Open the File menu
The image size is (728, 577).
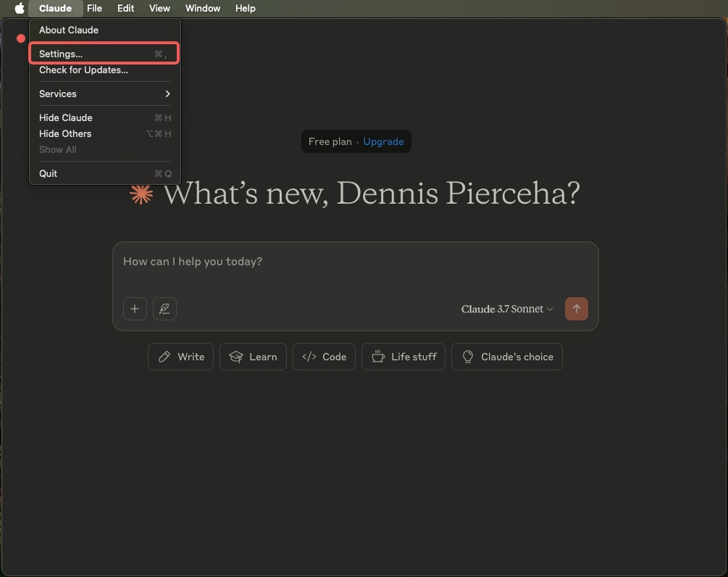pyautogui.click(x=94, y=9)
